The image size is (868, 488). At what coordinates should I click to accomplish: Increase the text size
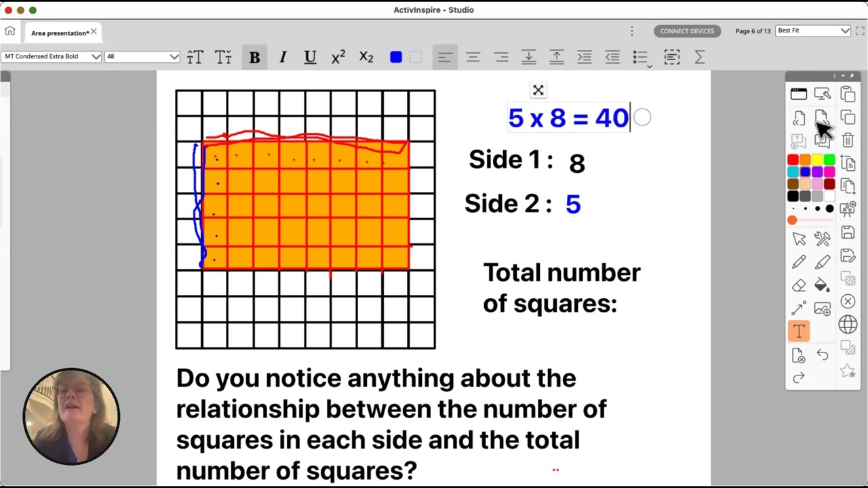click(195, 58)
